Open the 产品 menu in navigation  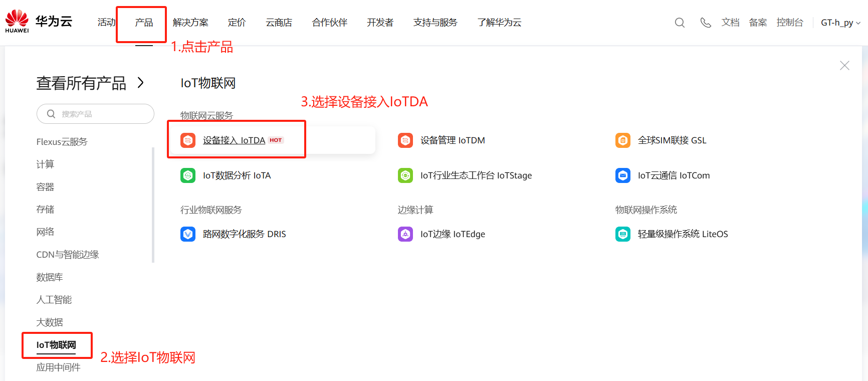pos(144,23)
